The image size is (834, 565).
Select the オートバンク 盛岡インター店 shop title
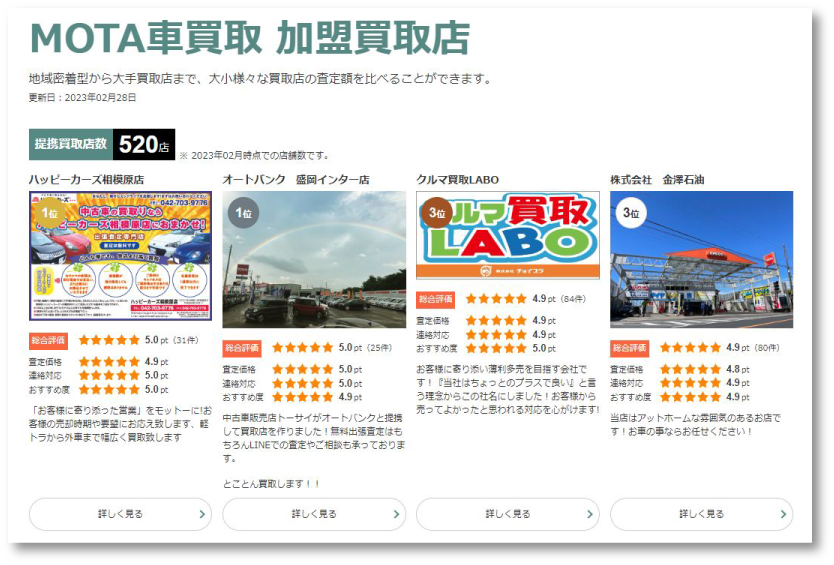pos(296,180)
